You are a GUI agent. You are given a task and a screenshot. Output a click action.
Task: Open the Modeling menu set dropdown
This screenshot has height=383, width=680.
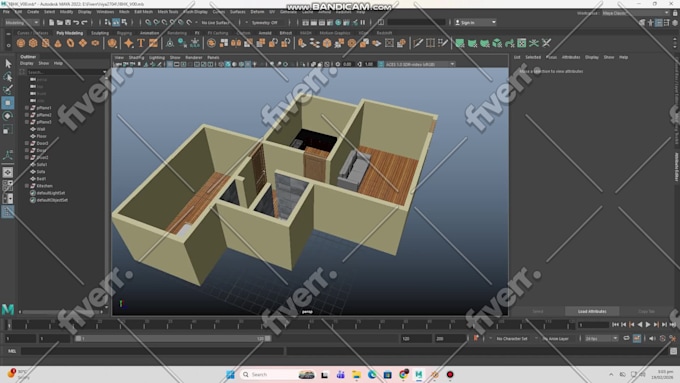(x=22, y=22)
